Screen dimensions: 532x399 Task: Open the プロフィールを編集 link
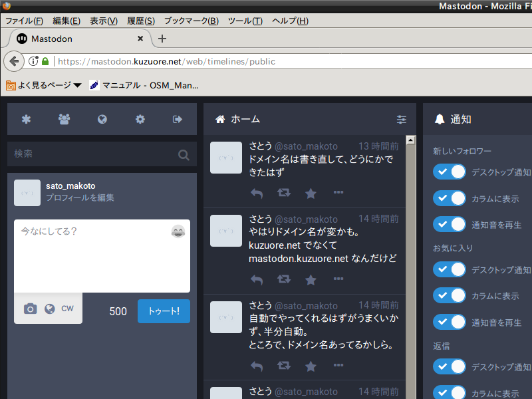[x=80, y=198]
